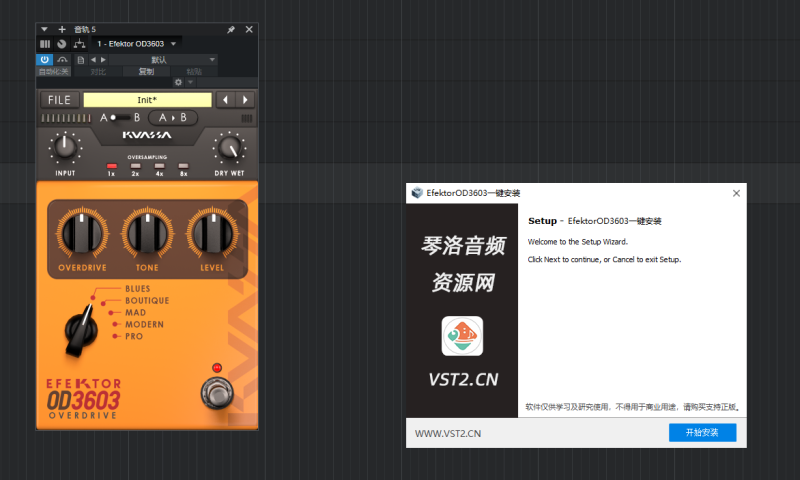Select 8x oversampling
The image size is (800, 480).
tap(184, 166)
